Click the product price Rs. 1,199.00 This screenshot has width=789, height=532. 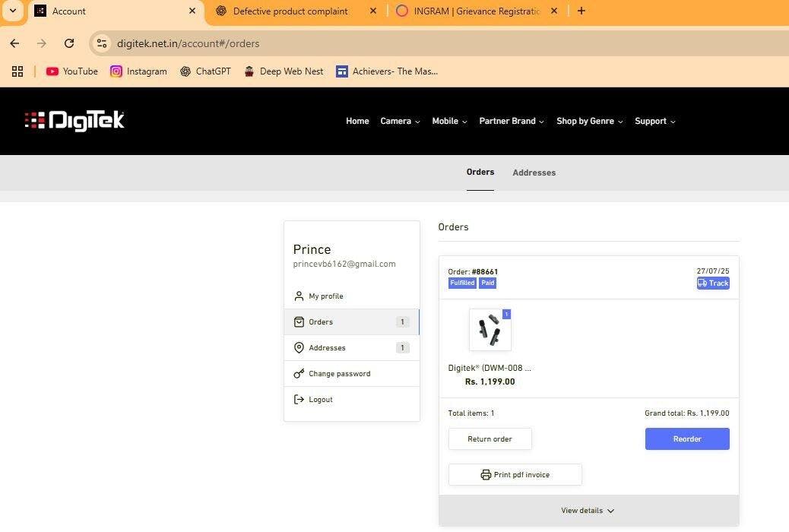[x=490, y=382]
